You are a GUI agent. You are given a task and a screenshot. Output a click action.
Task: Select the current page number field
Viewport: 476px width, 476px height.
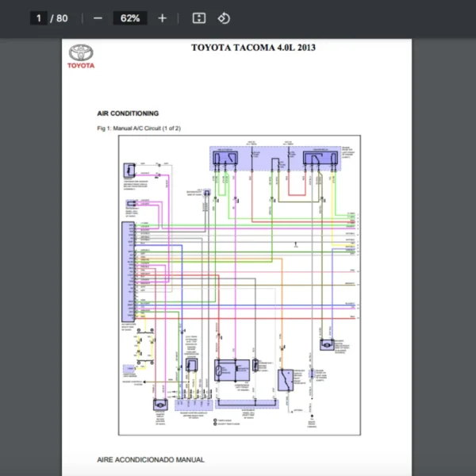38,17
